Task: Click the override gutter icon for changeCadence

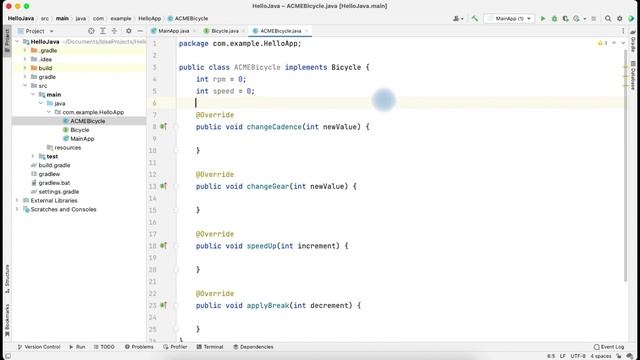Action: (x=163, y=127)
